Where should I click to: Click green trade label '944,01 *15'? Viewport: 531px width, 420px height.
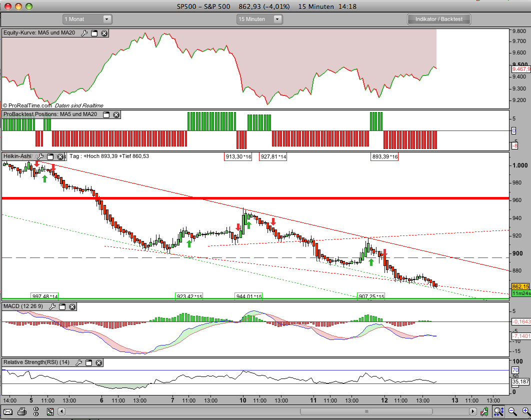(x=249, y=296)
